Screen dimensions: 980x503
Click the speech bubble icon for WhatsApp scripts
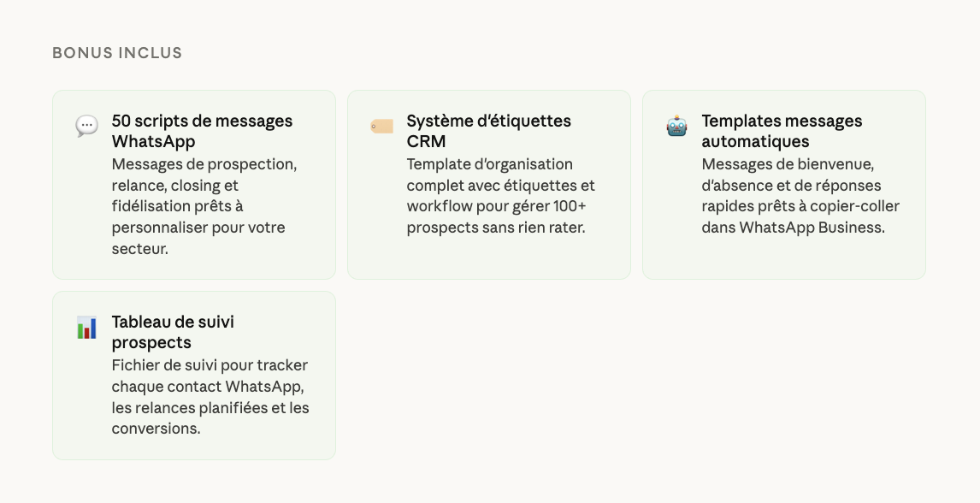[86, 127]
